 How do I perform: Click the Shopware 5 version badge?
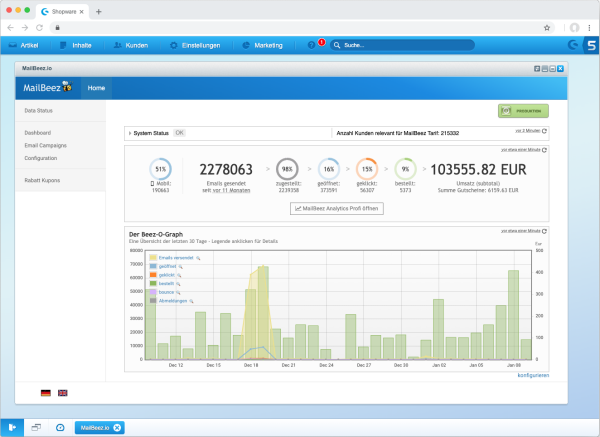tap(591, 45)
